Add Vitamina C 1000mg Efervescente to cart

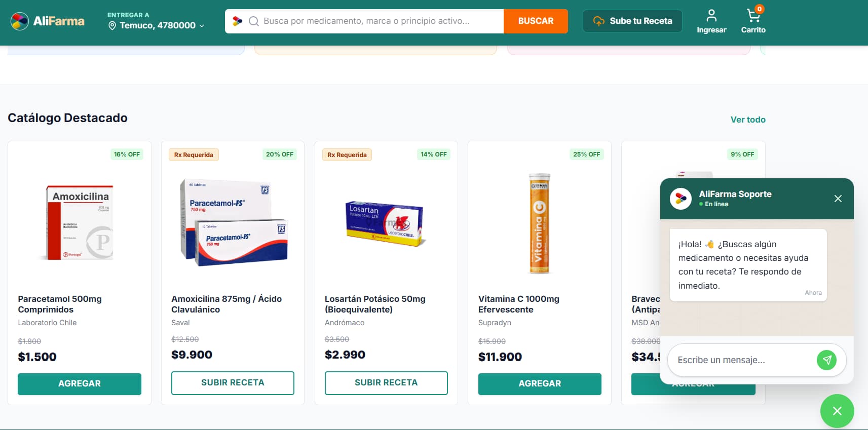click(539, 384)
